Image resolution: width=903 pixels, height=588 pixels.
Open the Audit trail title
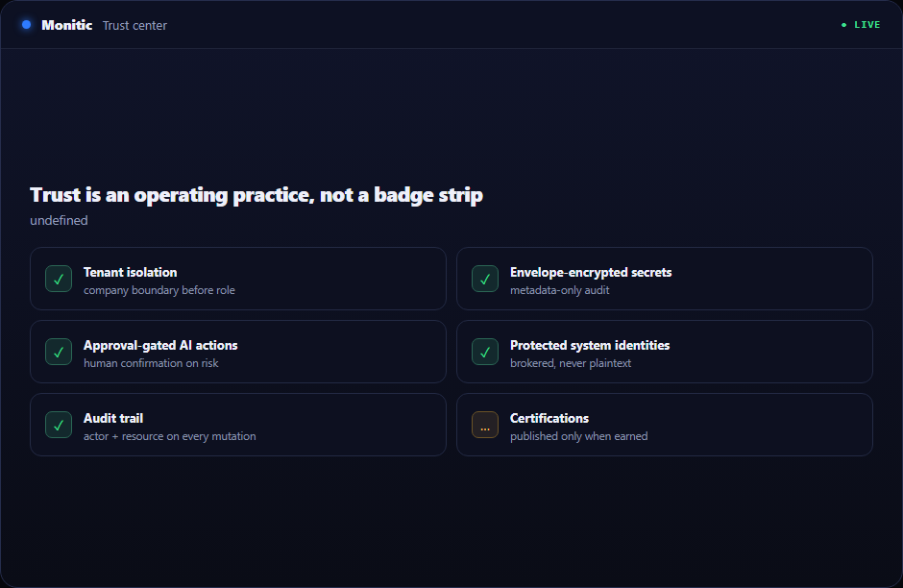(x=113, y=418)
